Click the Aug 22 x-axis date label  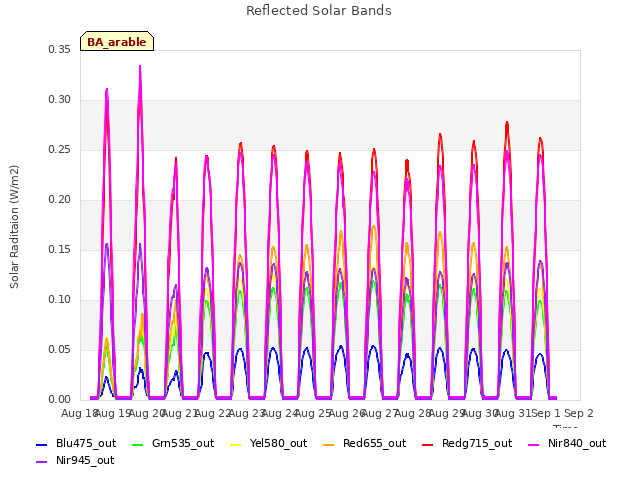(212, 413)
